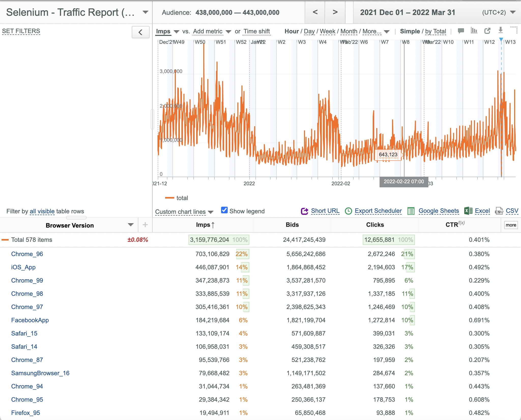Screen dimensions: 521x420
Task: Click the blue timeline marker above W13
Action: click(x=501, y=39)
